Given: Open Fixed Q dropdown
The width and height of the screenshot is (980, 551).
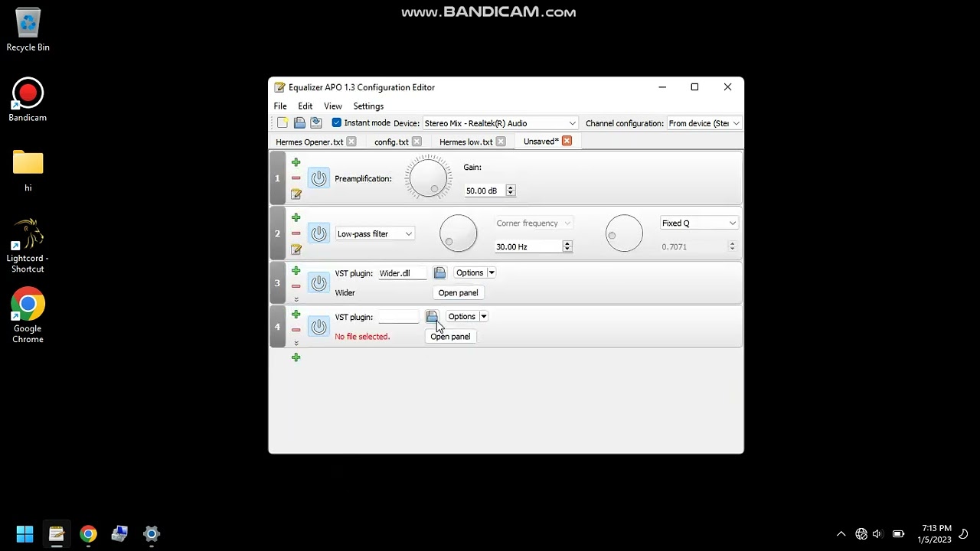Looking at the screenshot, I should [698, 223].
